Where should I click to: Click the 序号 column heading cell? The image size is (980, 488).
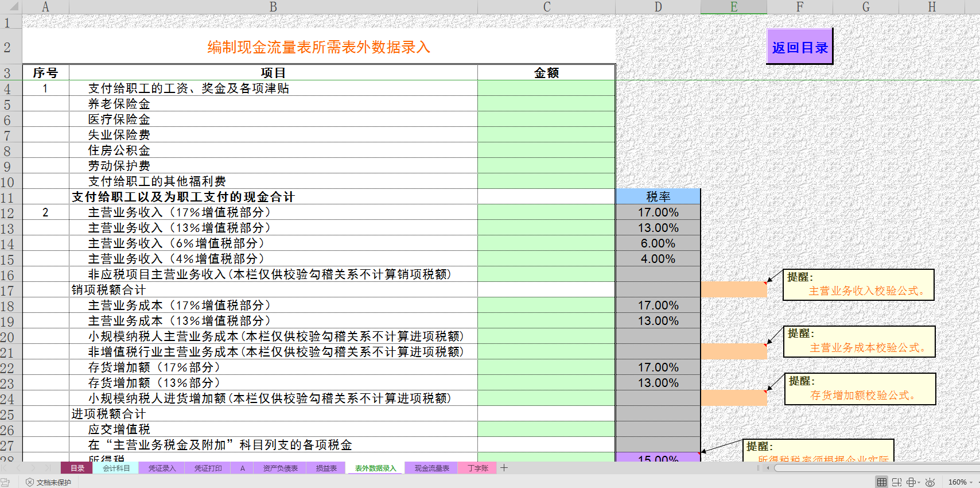45,73
